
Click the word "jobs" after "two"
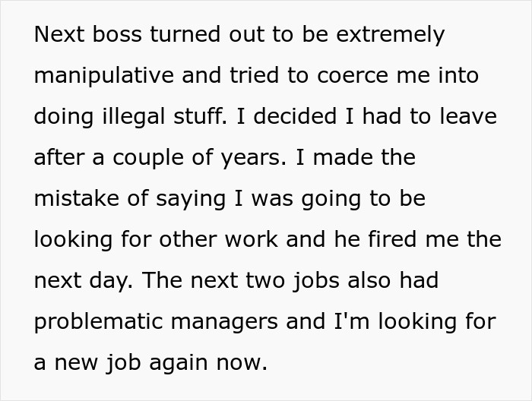pyautogui.click(x=317, y=281)
